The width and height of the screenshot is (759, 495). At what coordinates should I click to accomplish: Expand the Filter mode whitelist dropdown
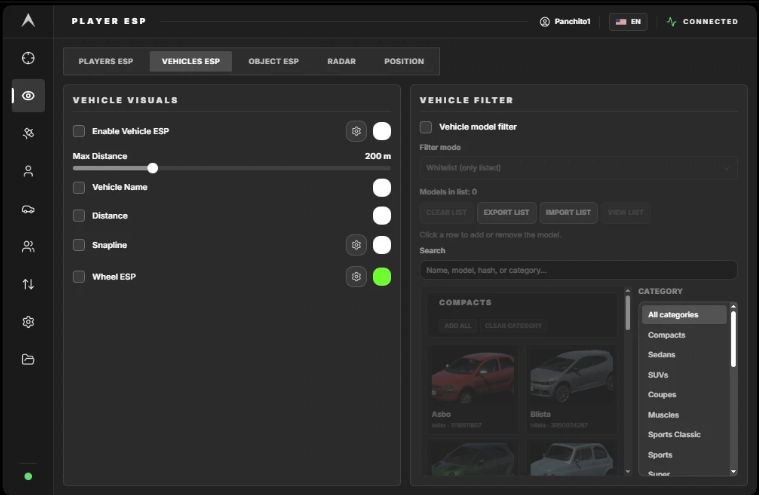click(x=578, y=168)
